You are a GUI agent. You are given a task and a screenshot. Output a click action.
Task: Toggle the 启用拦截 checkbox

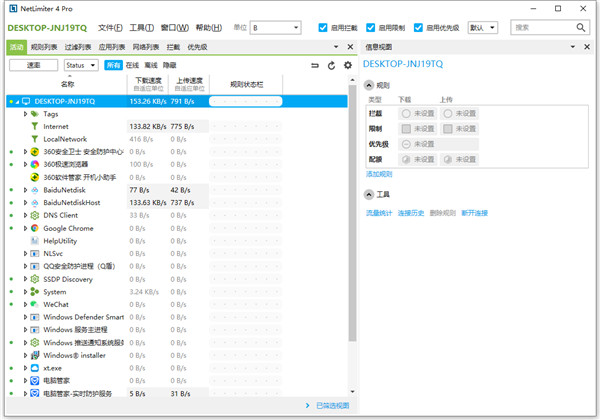pos(323,28)
